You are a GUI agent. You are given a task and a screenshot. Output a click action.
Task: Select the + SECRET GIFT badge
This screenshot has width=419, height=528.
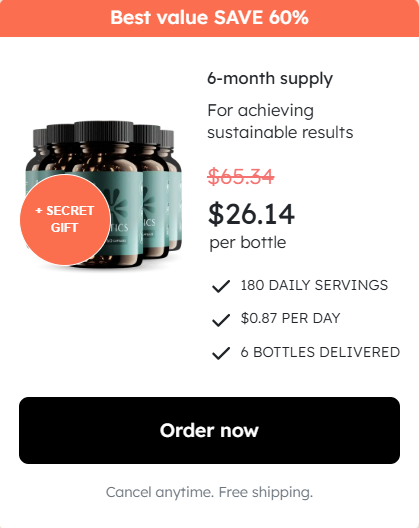coord(65,219)
